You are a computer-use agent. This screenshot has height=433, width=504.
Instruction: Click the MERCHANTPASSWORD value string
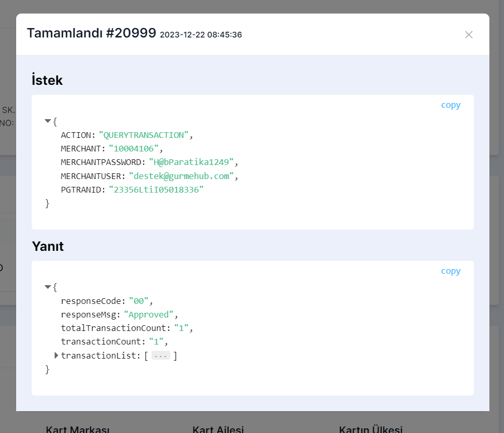(191, 162)
